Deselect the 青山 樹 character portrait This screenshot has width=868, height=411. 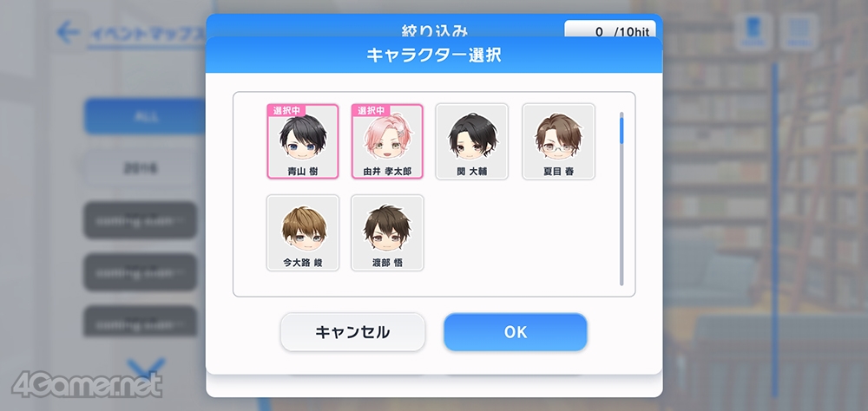coord(303,141)
